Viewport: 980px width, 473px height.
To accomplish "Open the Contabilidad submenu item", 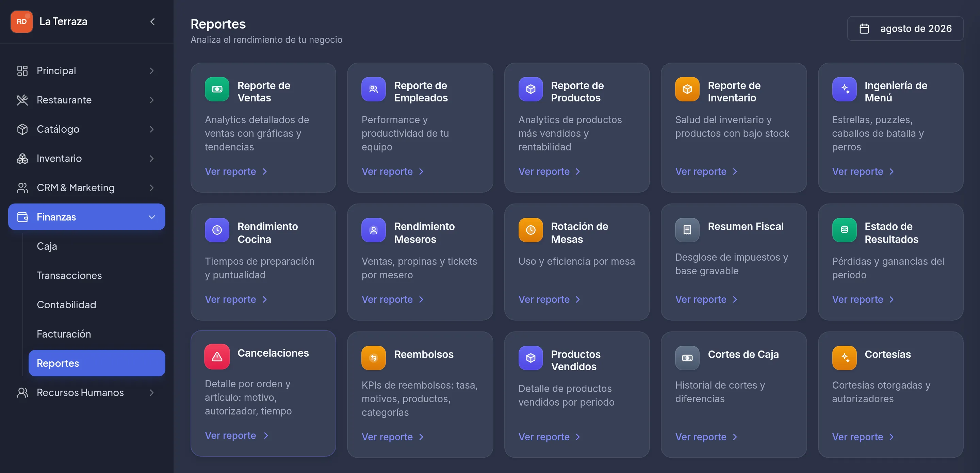I will [x=97, y=305].
